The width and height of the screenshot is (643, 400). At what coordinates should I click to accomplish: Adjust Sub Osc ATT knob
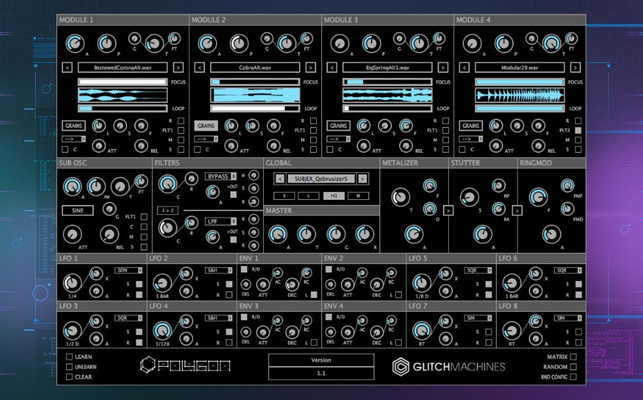tap(73, 234)
